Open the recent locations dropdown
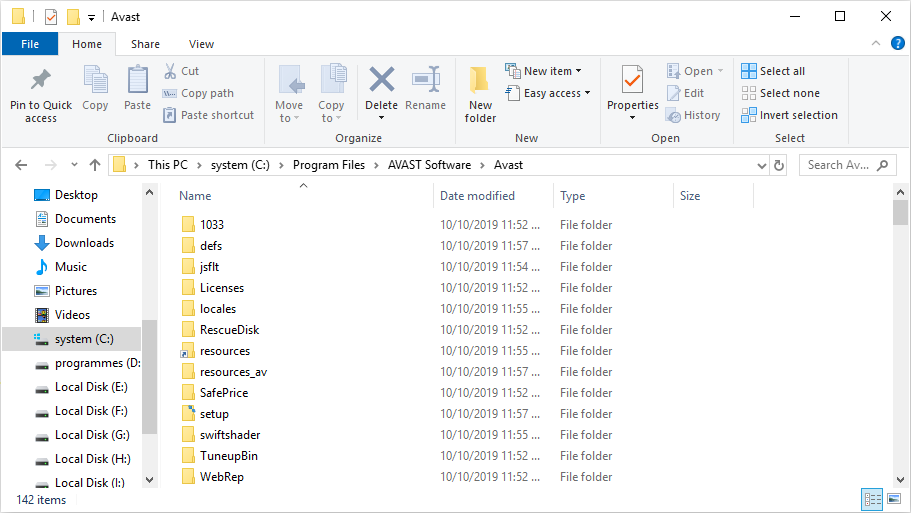This screenshot has width=911, height=513. 74,165
